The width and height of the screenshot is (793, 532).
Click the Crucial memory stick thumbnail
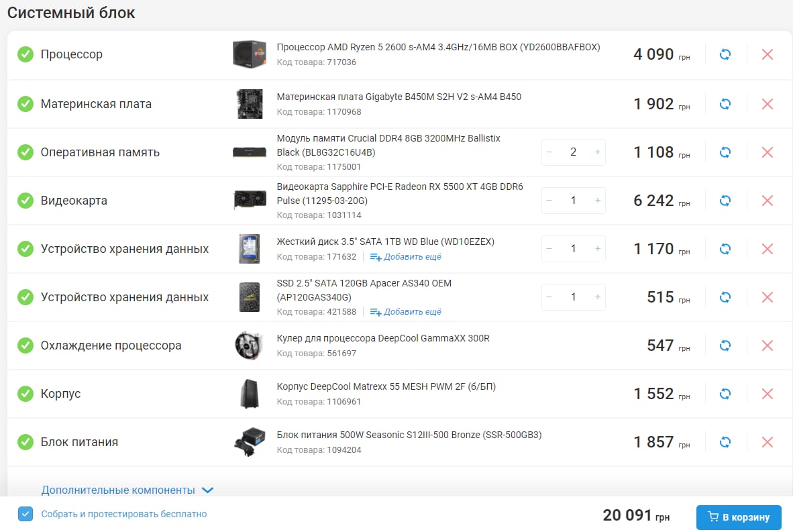tap(250, 152)
